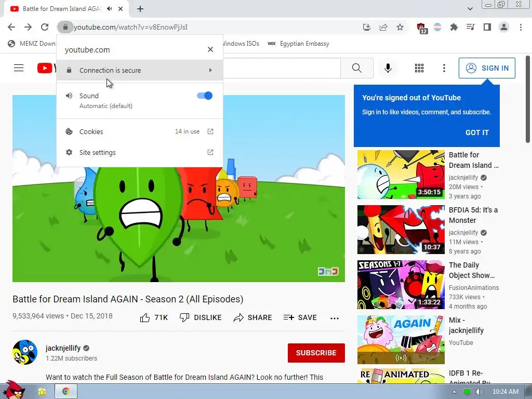Open the 3:50:15 Battle for Dream Island thumbnail
The height and width of the screenshot is (399, 532).
[x=401, y=175]
